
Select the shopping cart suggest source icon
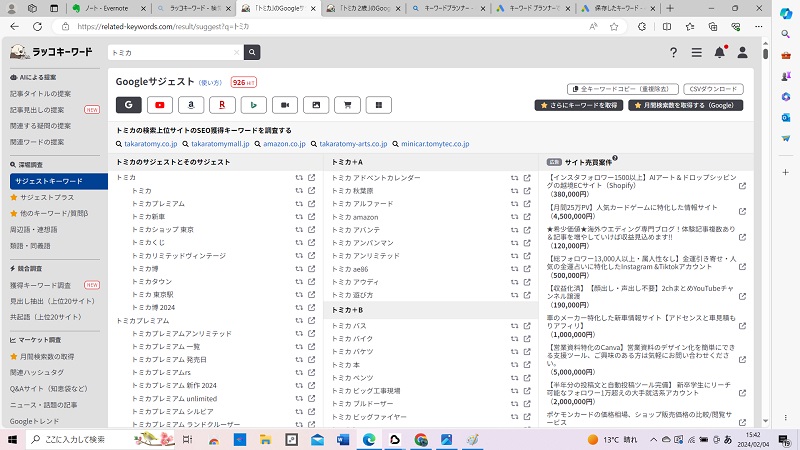347,105
